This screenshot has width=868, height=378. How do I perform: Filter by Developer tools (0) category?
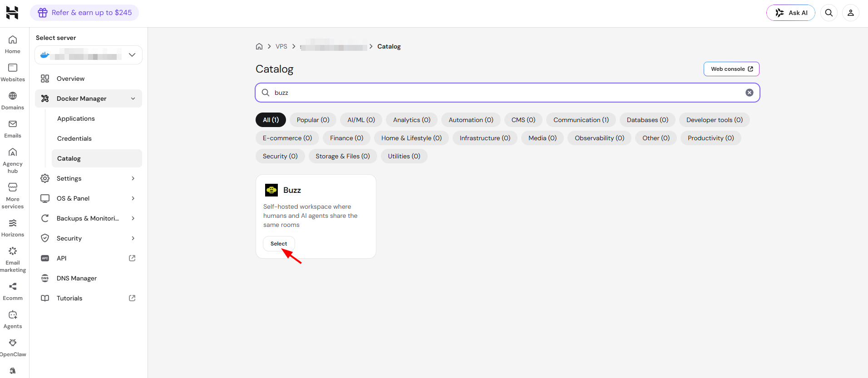[715, 120]
